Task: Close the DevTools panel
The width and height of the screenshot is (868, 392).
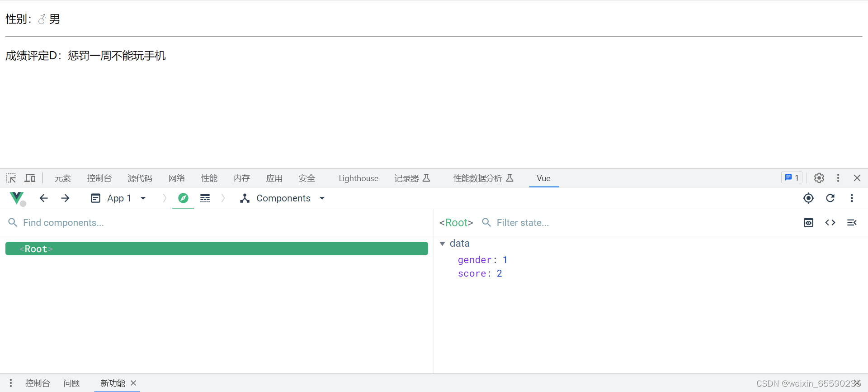Action: (x=857, y=178)
